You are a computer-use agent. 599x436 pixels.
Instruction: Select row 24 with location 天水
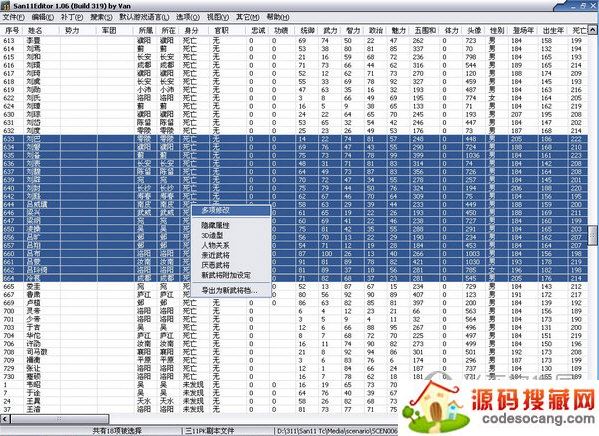199,401
